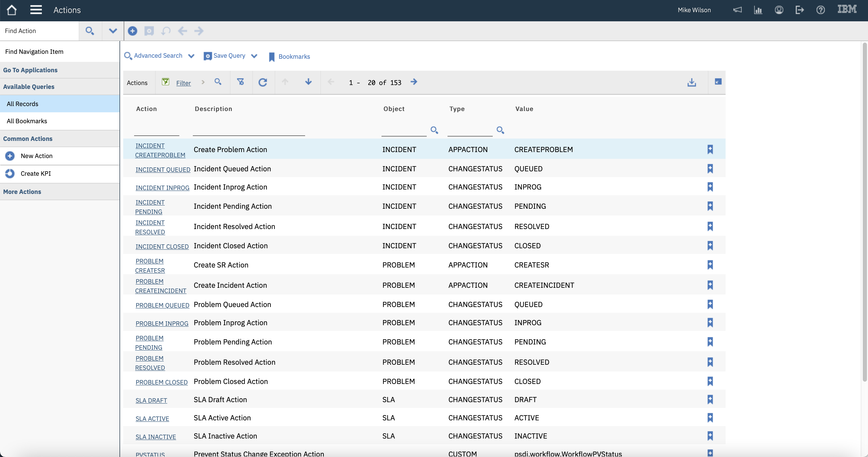Refresh the Actions table
The image size is (868, 457).
[262, 82]
